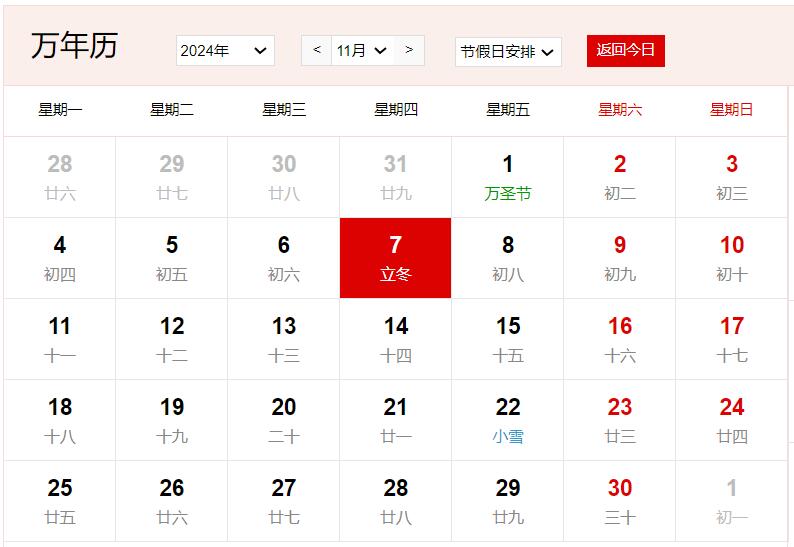Select November 13 十三
The height and width of the screenshot is (547, 794).
284,339
